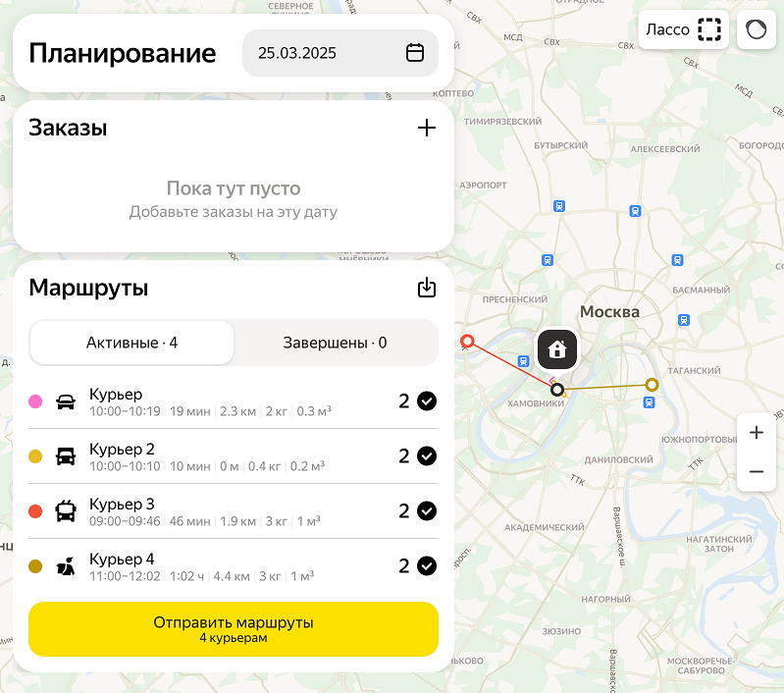Click the pink color dot of Курьер
The height and width of the screenshot is (693, 784).
point(36,401)
